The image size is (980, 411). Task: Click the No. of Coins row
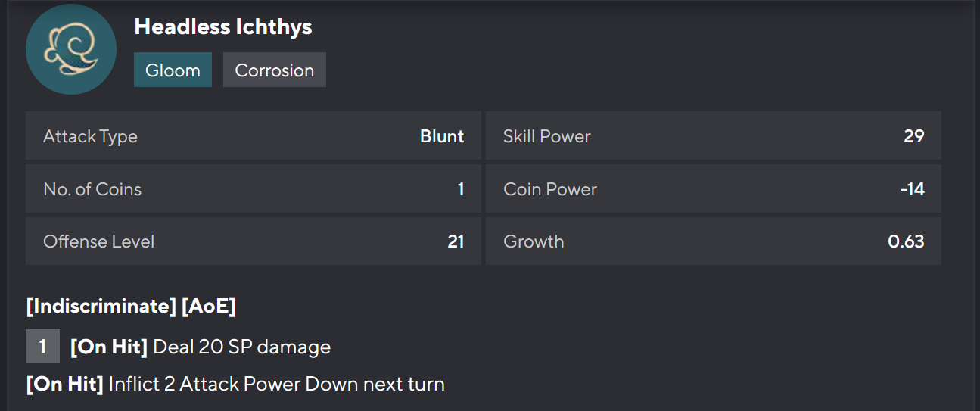point(253,188)
